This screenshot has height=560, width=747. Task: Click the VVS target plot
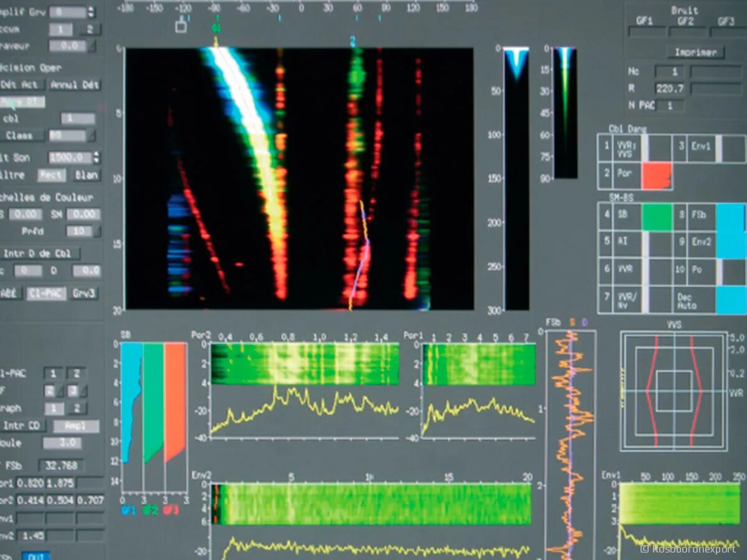pyautogui.click(x=674, y=391)
